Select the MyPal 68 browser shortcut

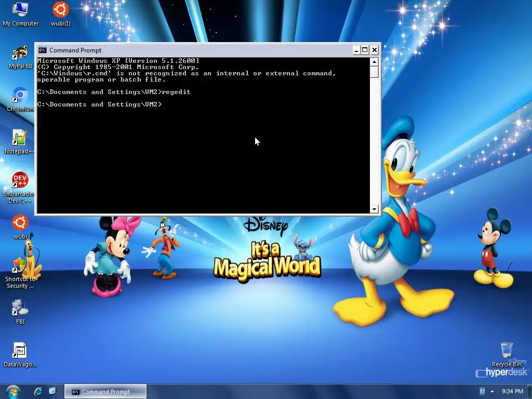(x=20, y=57)
